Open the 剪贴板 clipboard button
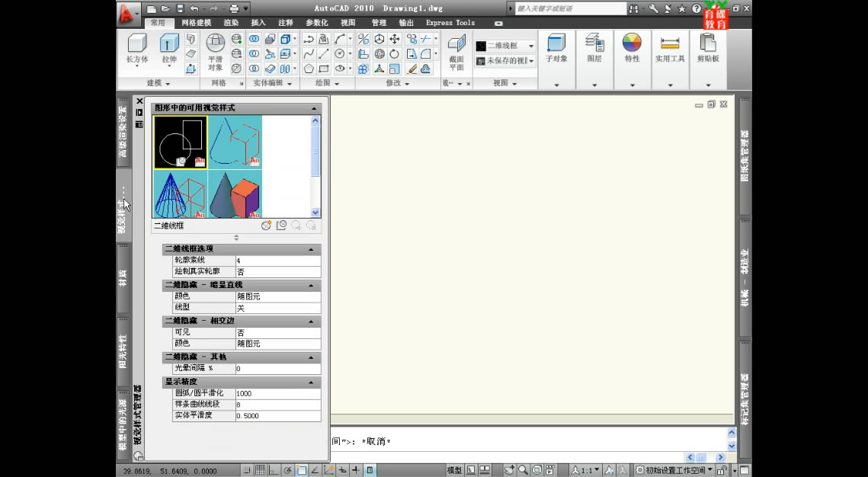The width and height of the screenshot is (868, 477). pos(707,47)
